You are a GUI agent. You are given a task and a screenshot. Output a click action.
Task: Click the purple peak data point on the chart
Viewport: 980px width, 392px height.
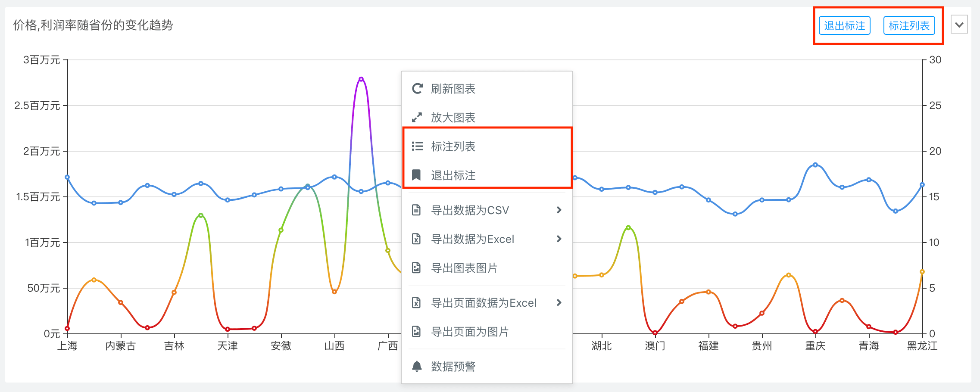coord(361,79)
